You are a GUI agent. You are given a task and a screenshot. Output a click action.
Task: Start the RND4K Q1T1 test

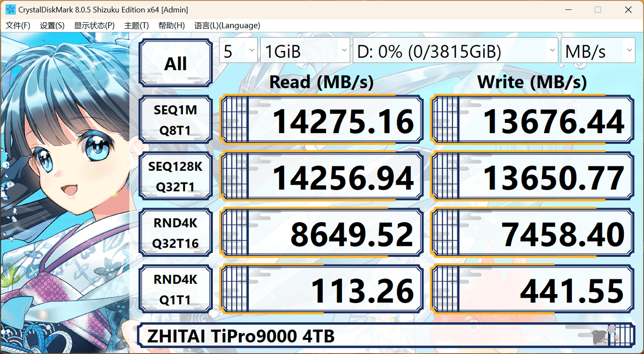[x=175, y=287]
